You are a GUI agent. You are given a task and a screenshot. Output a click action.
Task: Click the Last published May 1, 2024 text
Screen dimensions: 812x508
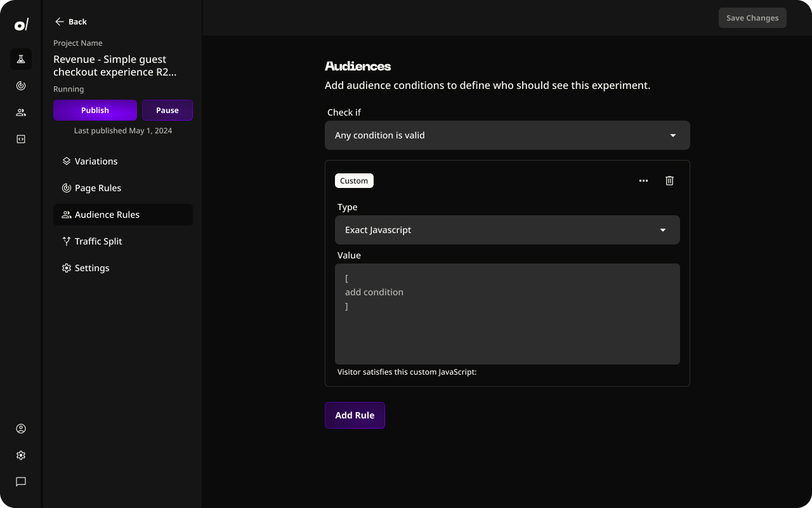click(x=123, y=131)
